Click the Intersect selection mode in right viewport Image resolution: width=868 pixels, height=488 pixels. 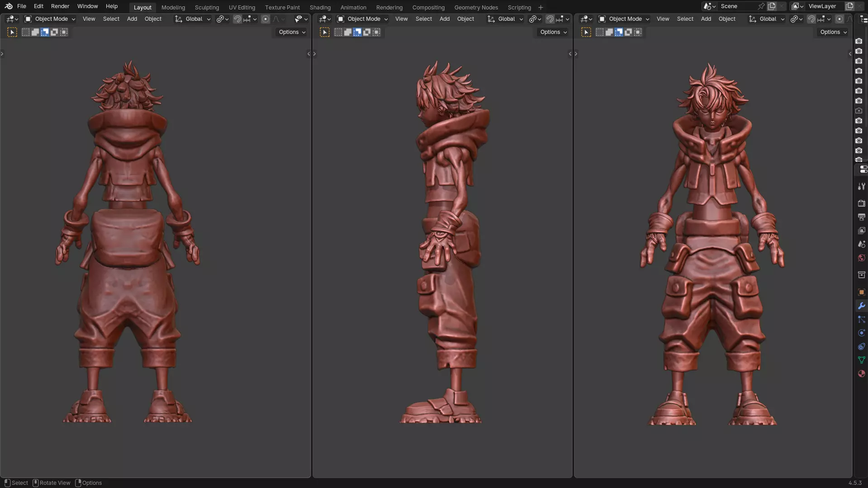click(638, 32)
